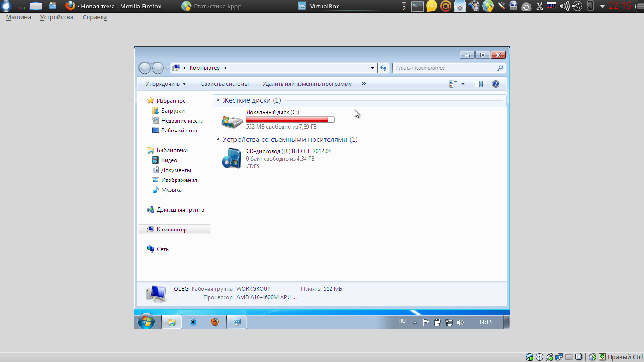Screen dimensions: 644x362
Task: Click change view icon in toolbar
Action: point(453,84)
